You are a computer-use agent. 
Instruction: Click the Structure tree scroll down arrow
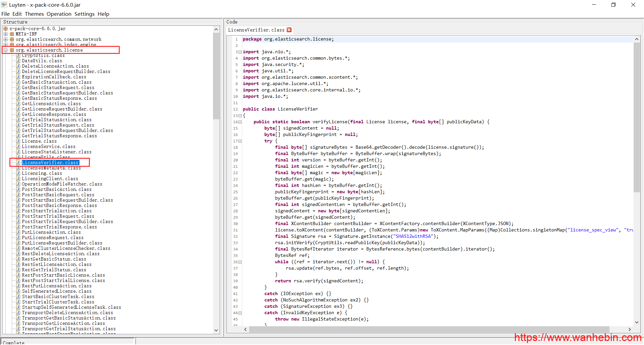pos(216,330)
